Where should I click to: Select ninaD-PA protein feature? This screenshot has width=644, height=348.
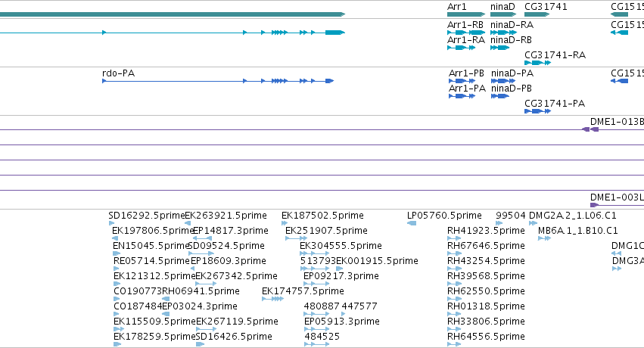tap(512, 73)
